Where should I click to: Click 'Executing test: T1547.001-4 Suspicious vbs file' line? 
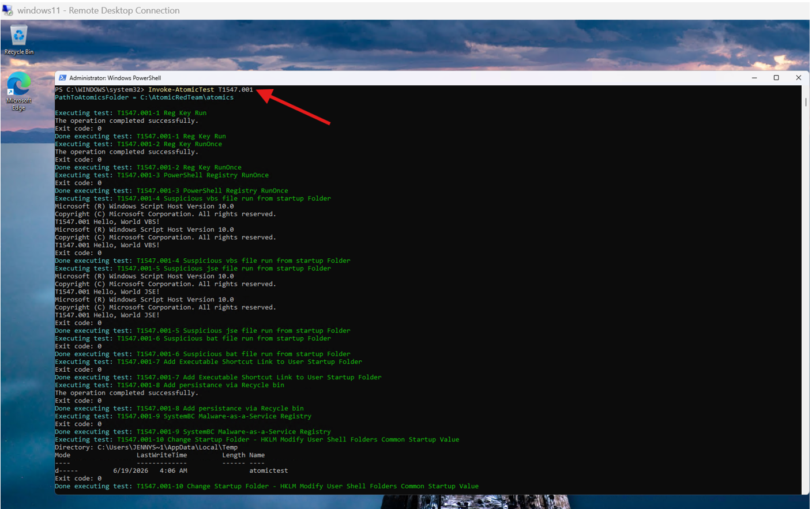point(193,198)
